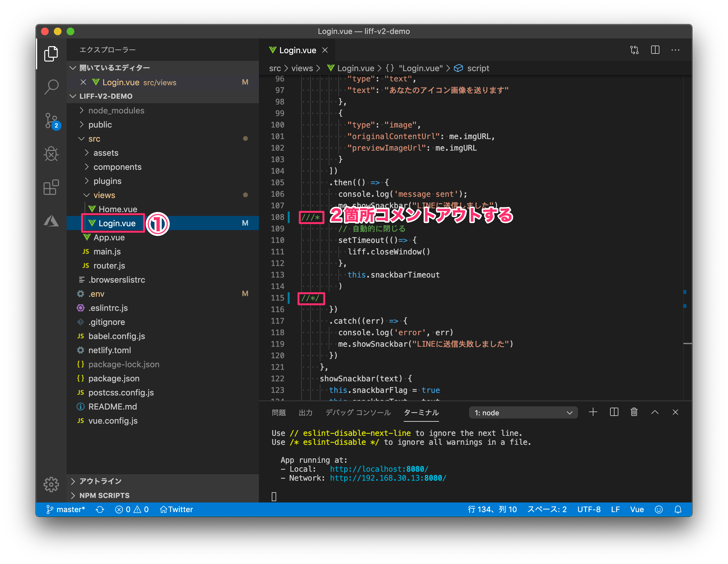Open the Debug view icon
The width and height of the screenshot is (728, 564).
point(51,154)
